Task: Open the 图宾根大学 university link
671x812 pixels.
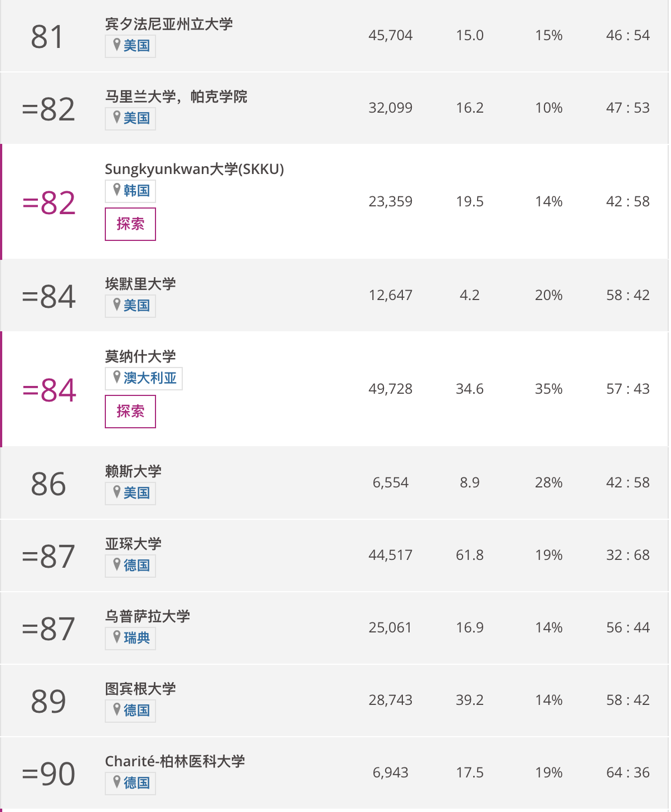Action: pyautogui.click(x=140, y=689)
